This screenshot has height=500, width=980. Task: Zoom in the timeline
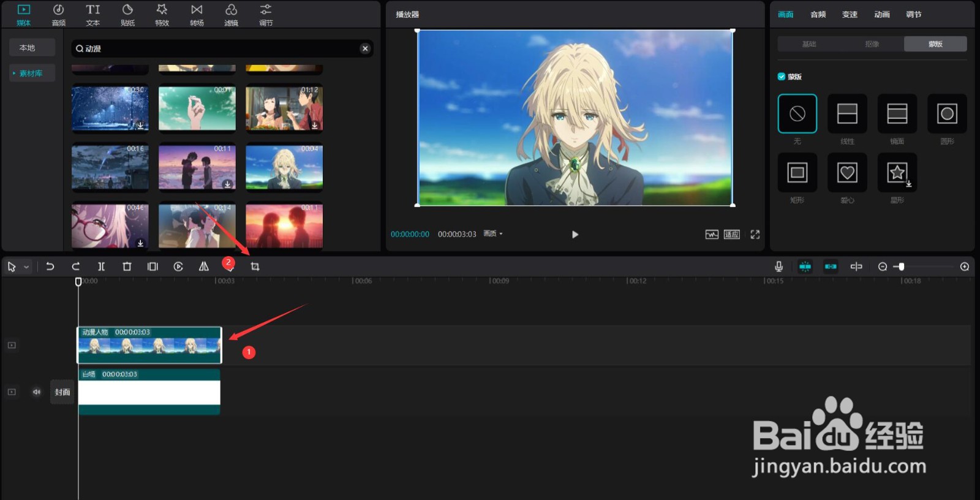(x=965, y=267)
